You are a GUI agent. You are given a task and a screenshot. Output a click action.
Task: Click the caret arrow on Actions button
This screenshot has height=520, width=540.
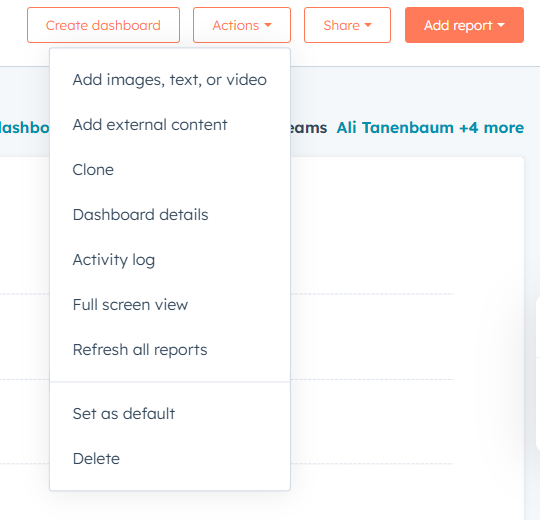[268, 25]
